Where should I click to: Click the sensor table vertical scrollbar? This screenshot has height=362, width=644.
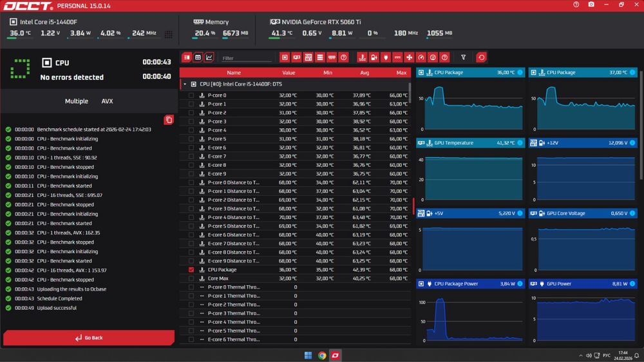pyautogui.click(x=409, y=93)
